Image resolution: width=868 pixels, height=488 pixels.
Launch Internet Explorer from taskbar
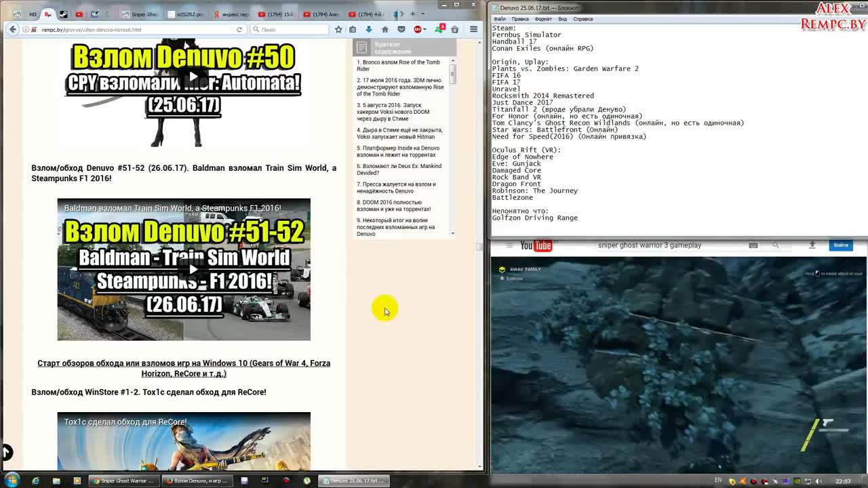point(35,481)
